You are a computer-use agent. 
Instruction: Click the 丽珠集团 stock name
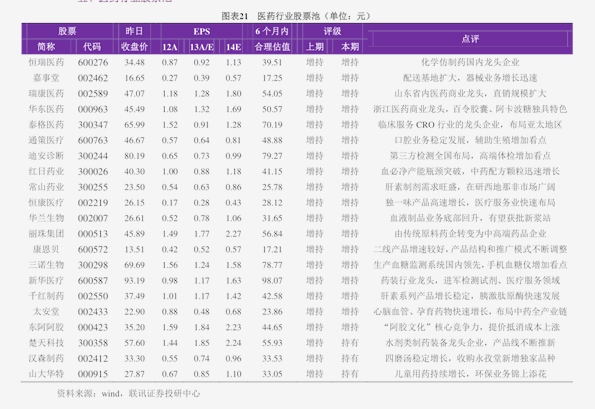click(x=46, y=234)
